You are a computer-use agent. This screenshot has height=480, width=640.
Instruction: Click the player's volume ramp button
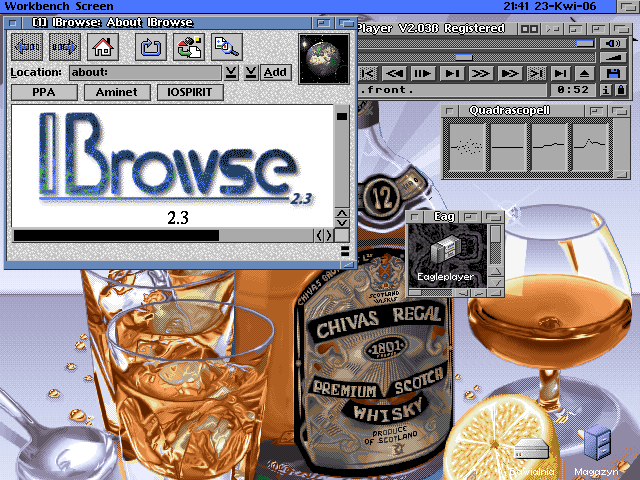click(x=613, y=57)
